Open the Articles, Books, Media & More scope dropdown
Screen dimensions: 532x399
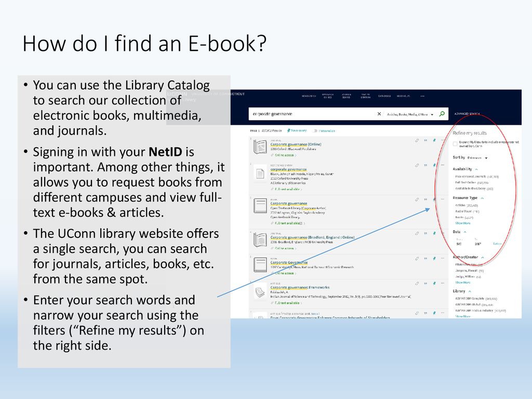tap(410, 114)
